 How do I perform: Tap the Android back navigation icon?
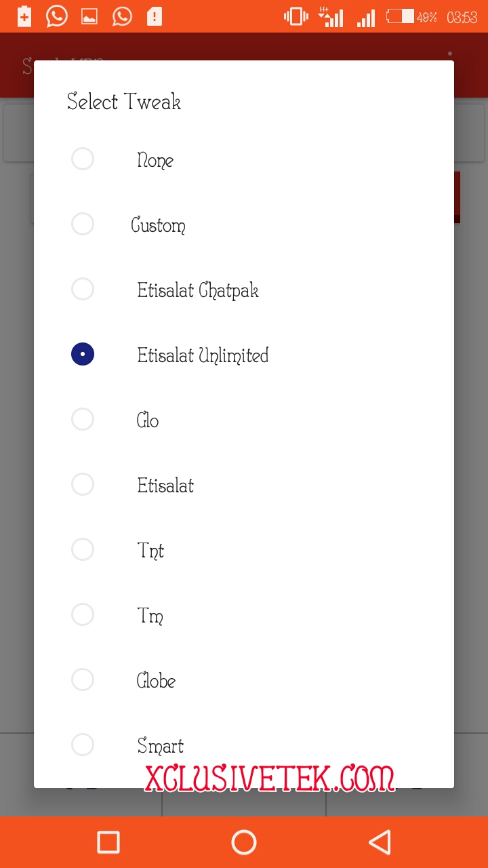[x=380, y=842]
